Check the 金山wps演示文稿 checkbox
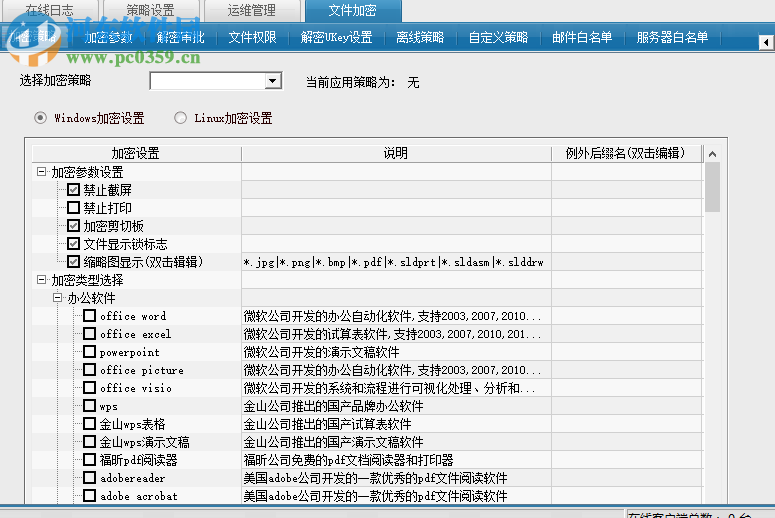Image resolution: width=775 pixels, height=518 pixels. click(x=89, y=441)
